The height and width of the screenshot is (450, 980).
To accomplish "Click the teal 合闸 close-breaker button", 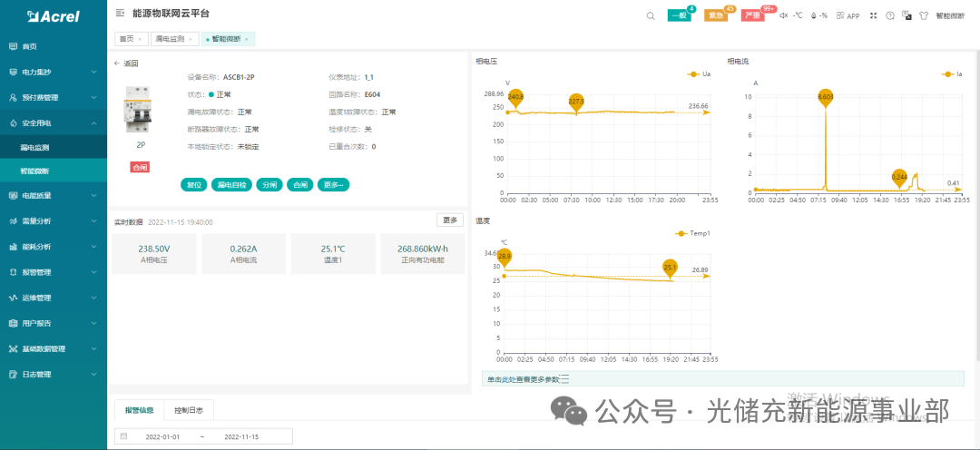I will click(x=300, y=185).
